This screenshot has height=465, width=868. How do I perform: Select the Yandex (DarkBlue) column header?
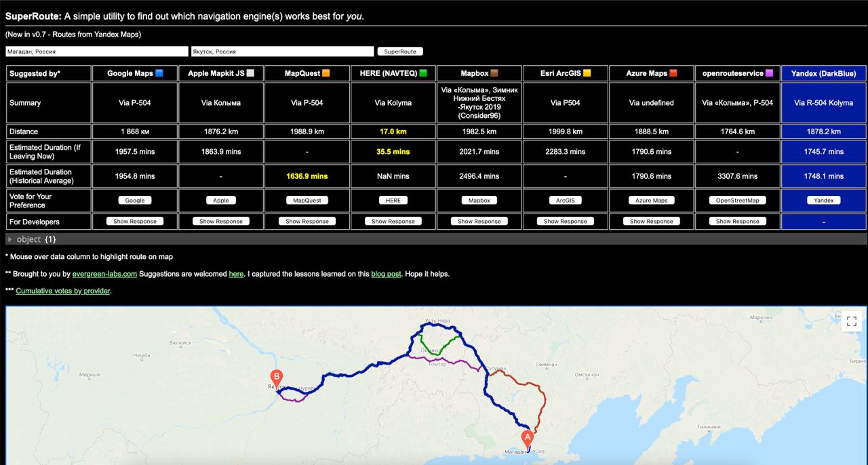[x=824, y=73]
